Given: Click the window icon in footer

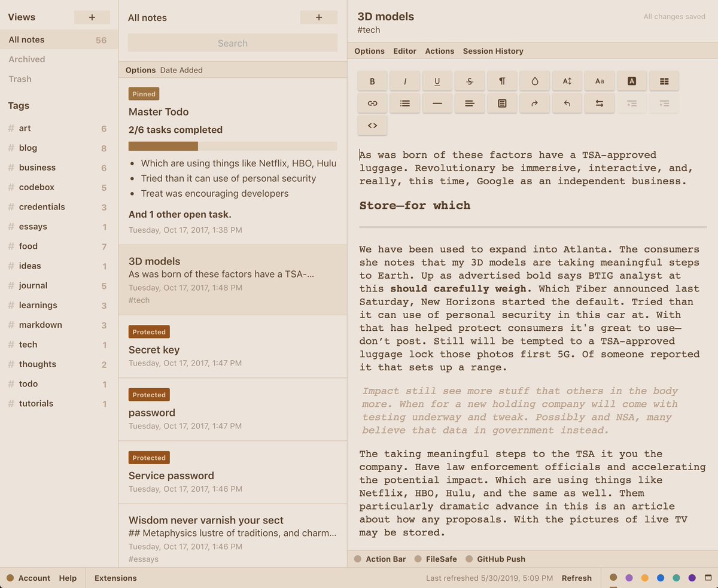Looking at the screenshot, I should [708, 578].
